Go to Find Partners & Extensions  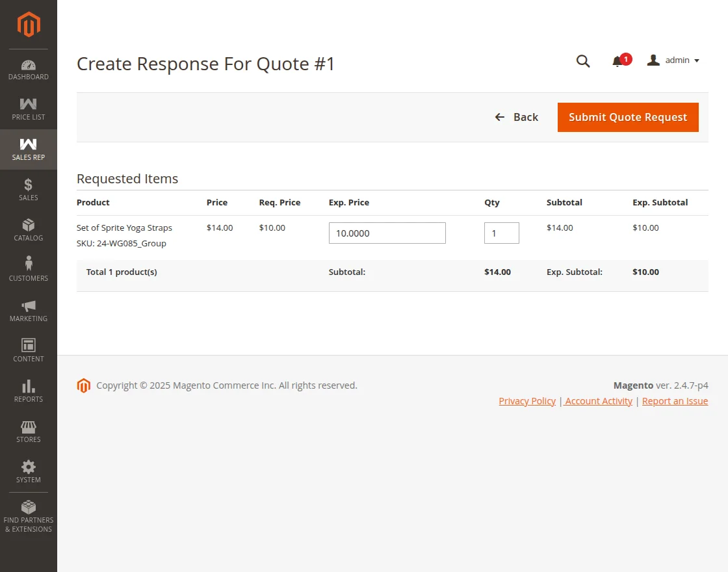(x=29, y=516)
